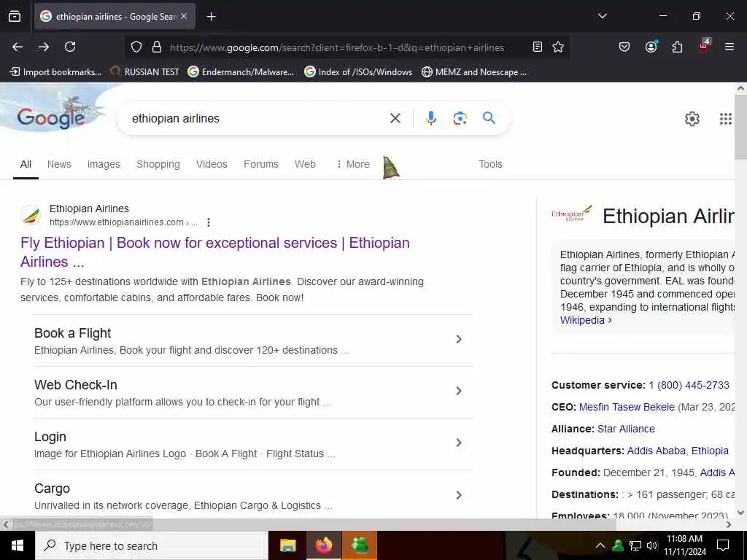Viewport: 747px width, 560px height.
Task: Call customer service number link
Action: 689,385
